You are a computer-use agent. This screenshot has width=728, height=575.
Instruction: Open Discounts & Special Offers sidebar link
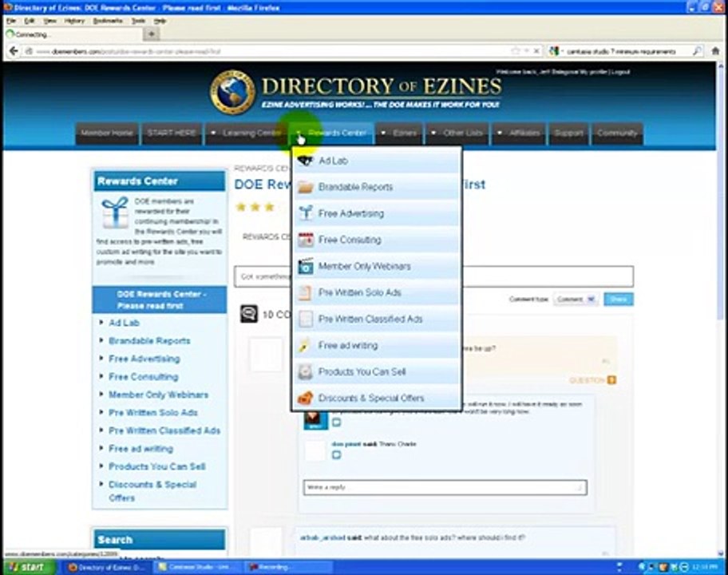(152, 491)
